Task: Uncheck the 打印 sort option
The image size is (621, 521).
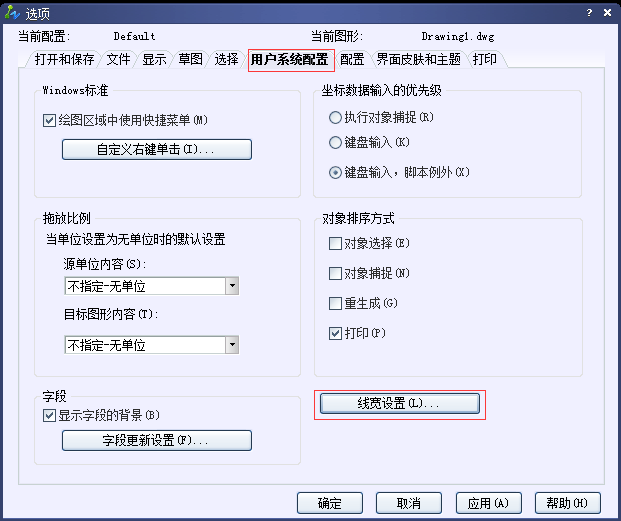Action: [336, 333]
